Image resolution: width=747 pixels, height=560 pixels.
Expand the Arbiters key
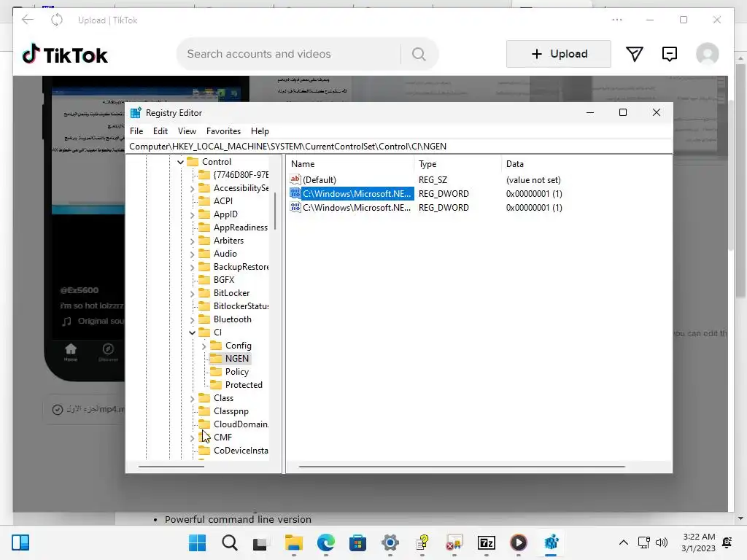click(x=192, y=241)
